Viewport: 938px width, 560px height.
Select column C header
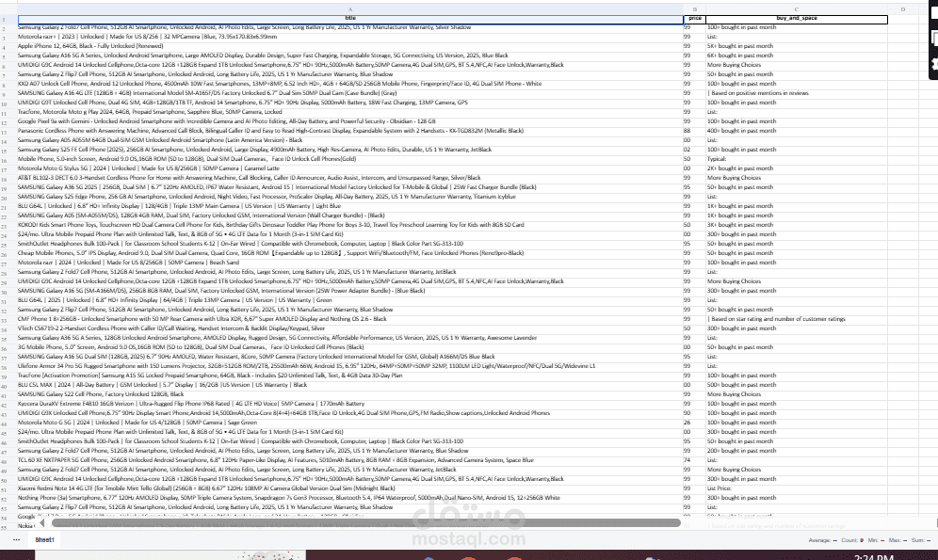coord(796,9)
